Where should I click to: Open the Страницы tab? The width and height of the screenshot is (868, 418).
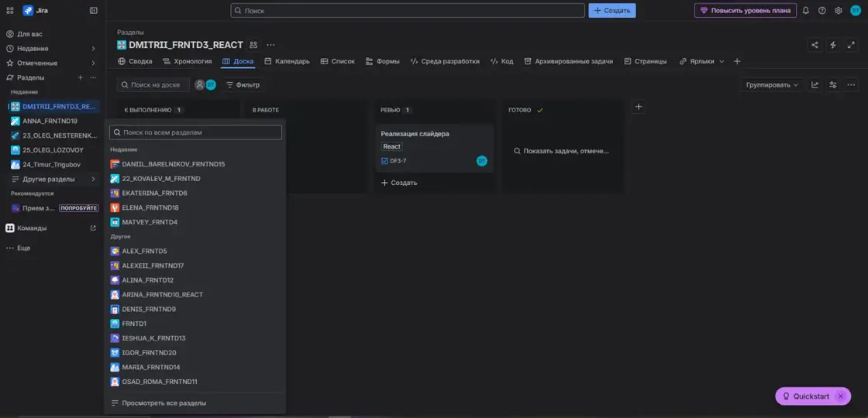(646, 61)
